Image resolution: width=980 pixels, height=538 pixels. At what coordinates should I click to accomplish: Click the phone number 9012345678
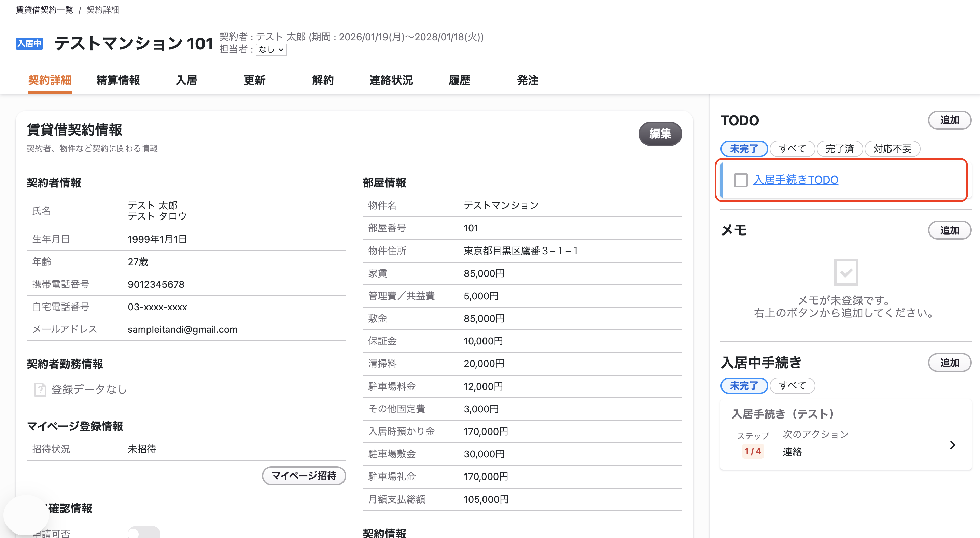click(156, 284)
